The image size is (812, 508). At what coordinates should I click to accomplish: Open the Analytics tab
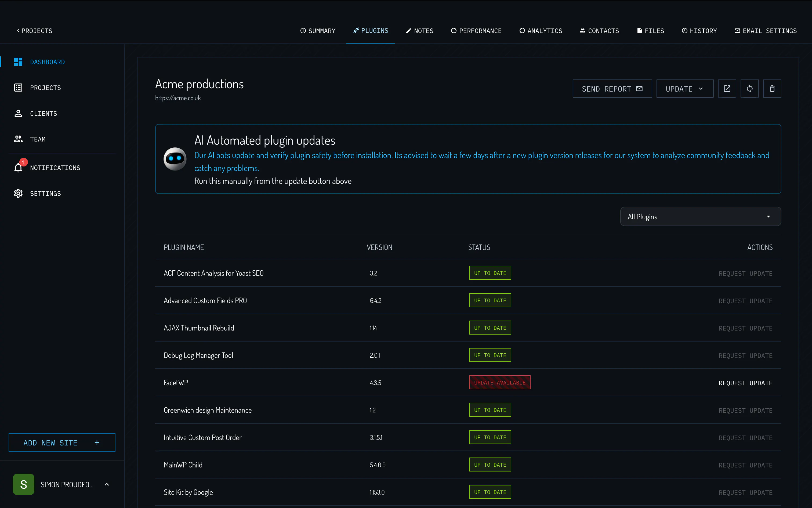pos(541,31)
